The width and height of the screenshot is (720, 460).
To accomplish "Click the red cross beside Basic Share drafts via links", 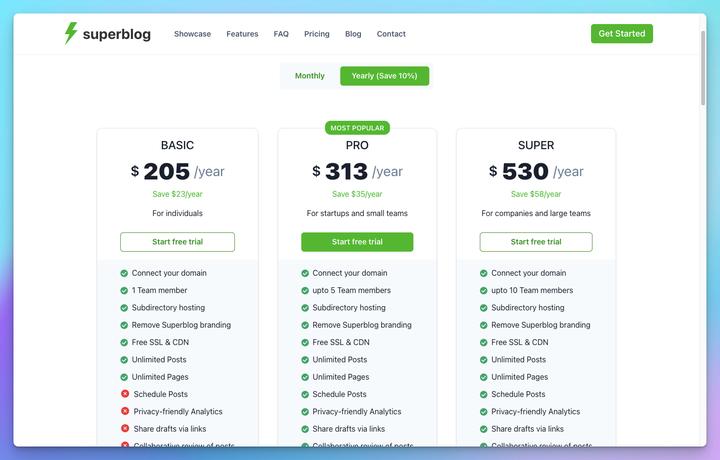I will (x=125, y=428).
